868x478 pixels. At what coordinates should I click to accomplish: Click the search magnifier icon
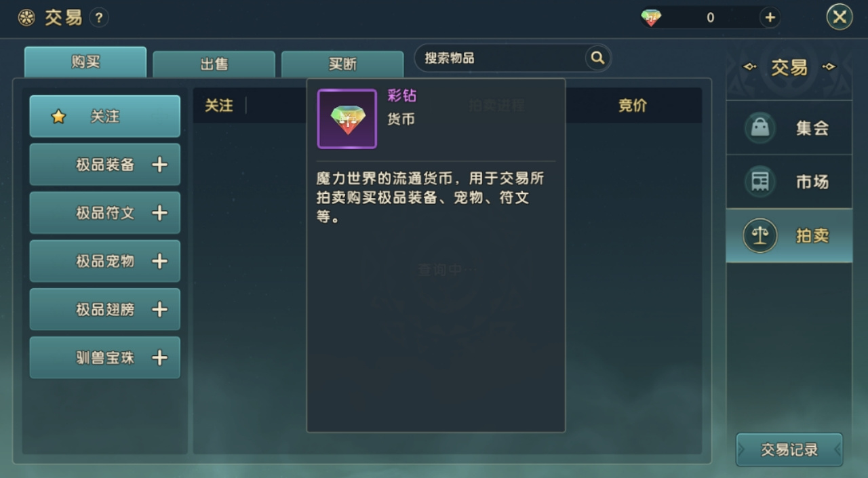597,58
